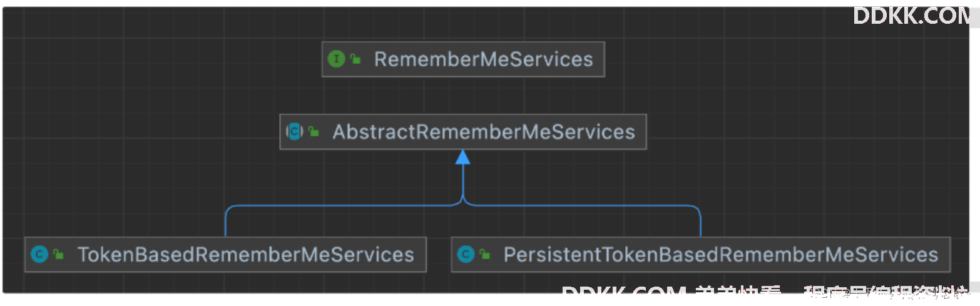Click the junction where both blue connectors merge
The width and height of the screenshot is (980, 306).
click(x=462, y=201)
